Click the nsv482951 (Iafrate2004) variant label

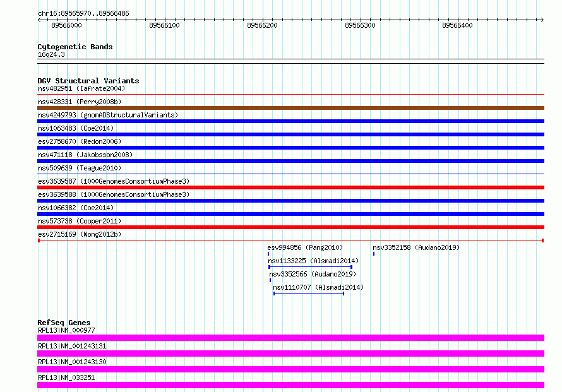point(81,88)
